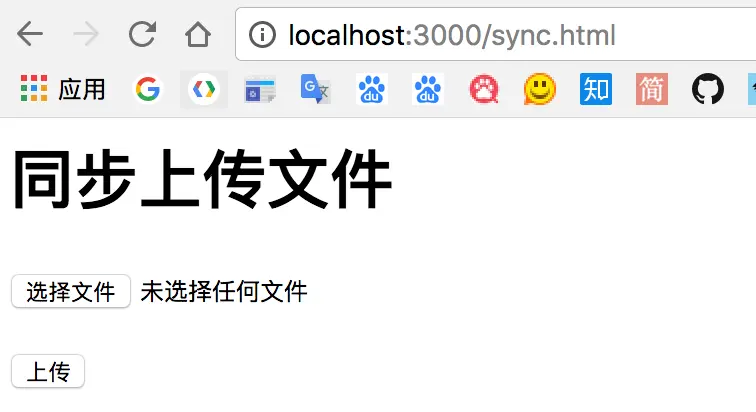Screen dimensions: 756x412
Task: Open the first Baidu paw bookmark
Action: (x=371, y=89)
